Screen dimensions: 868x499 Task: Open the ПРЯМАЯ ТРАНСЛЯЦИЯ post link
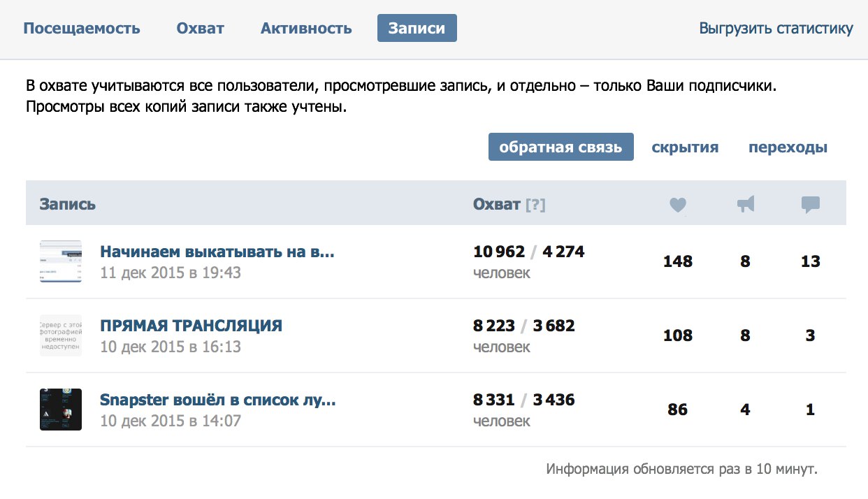(x=191, y=326)
